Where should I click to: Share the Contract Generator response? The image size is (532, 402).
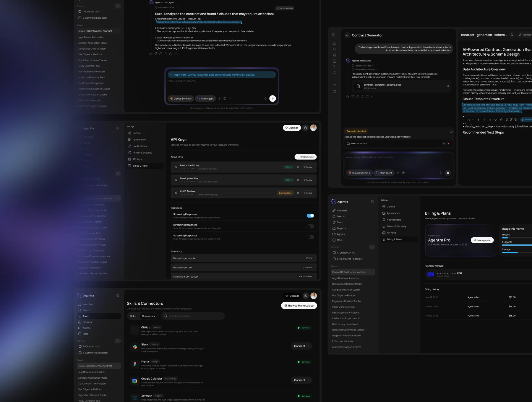(x=362, y=97)
